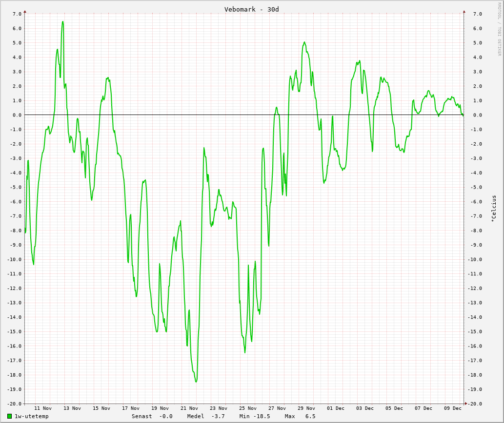Click the °Celcius vertical axis label
This screenshot has width=504, height=423.
tap(494, 209)
